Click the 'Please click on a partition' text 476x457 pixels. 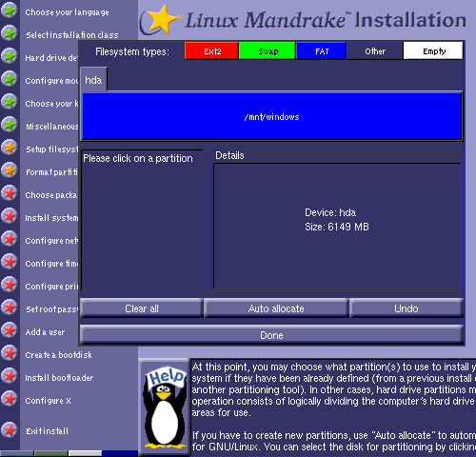(x=138, y=158)
